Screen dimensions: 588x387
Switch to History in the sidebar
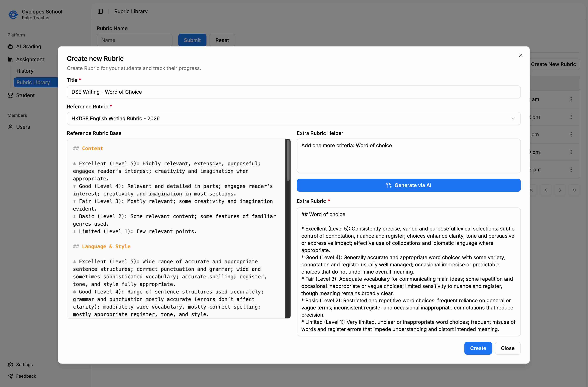25,71
